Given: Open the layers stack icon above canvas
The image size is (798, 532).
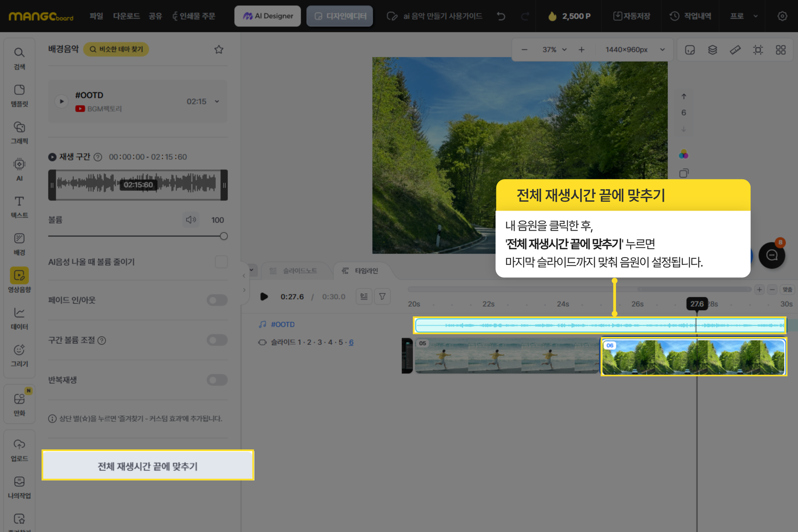Looking at the screenshot, I should pyautogui.click(x=713, y=50).
